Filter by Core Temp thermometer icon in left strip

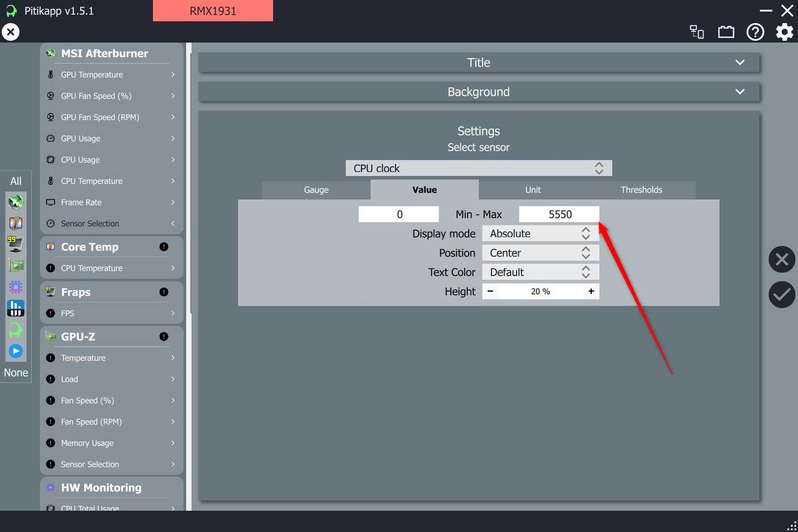[15, 223]
